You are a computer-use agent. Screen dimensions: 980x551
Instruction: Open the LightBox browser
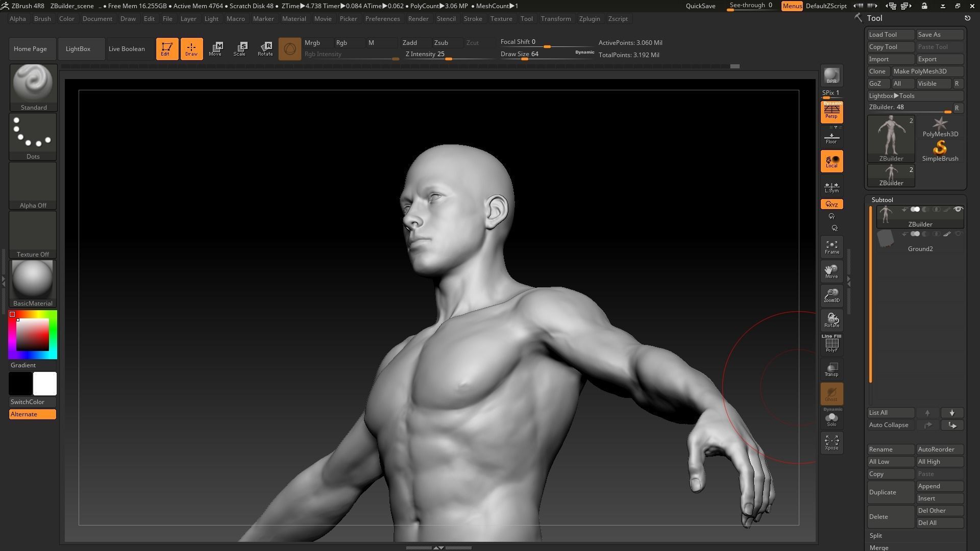(81, 49)
